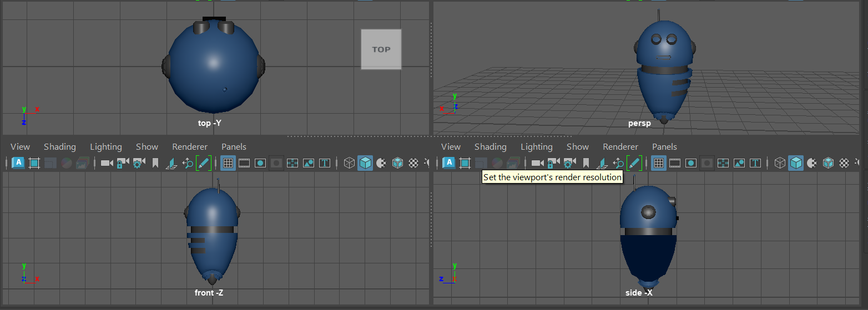Open Renderer menu in side view panel

coord(620,147)
